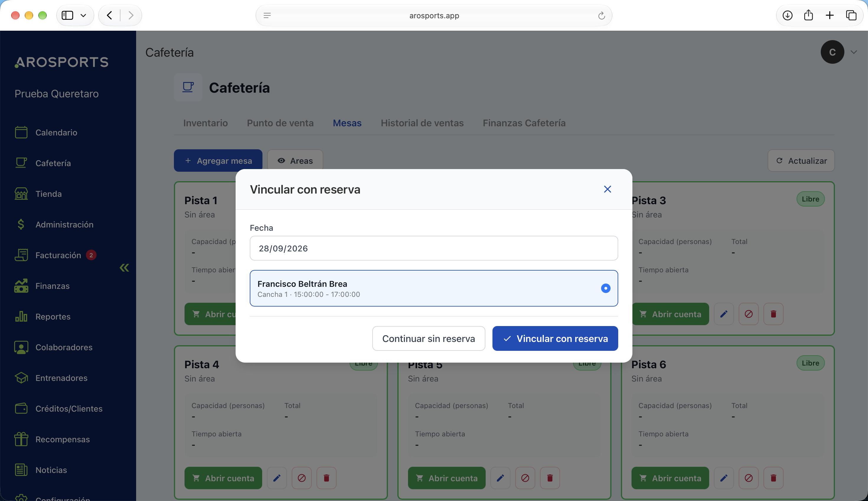Show Safari tab overview

tap(851, 15)
